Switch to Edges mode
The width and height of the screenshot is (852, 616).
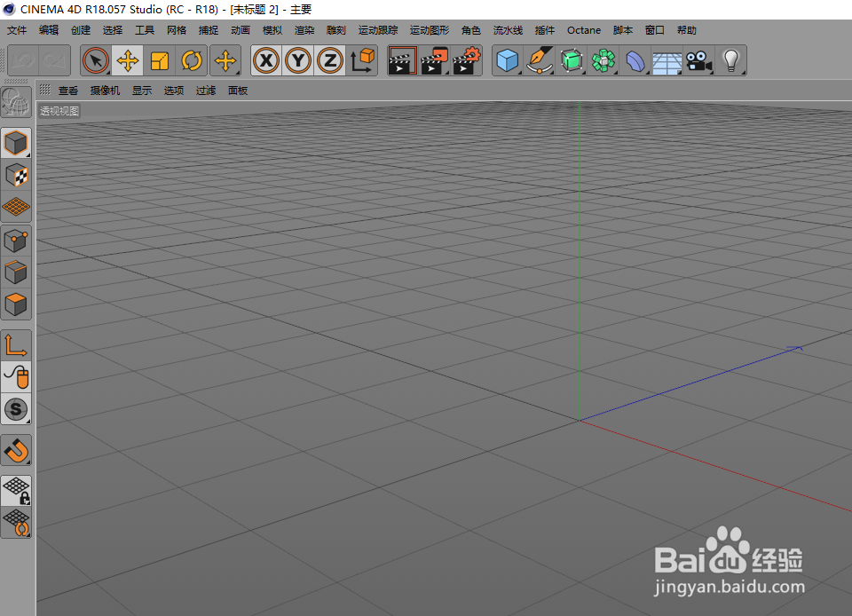[16, 272]
